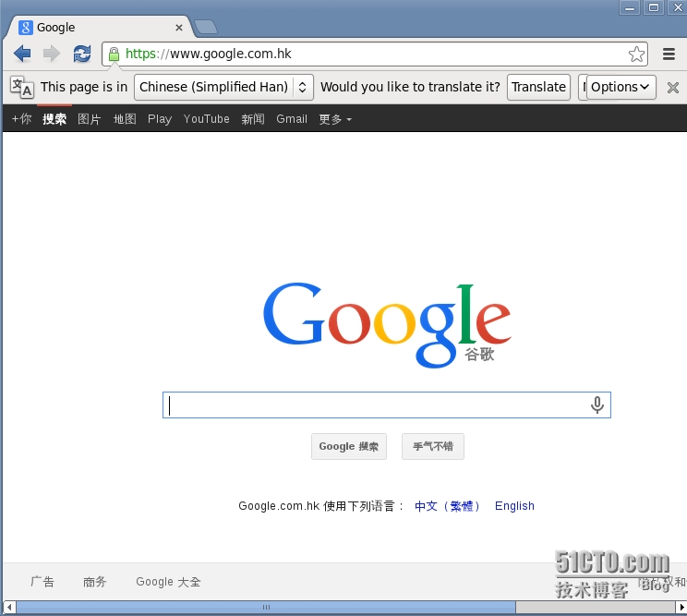Click the green padlock security icon
The height and width of the screenshot is (616, 687).
(x=114, y=54)
